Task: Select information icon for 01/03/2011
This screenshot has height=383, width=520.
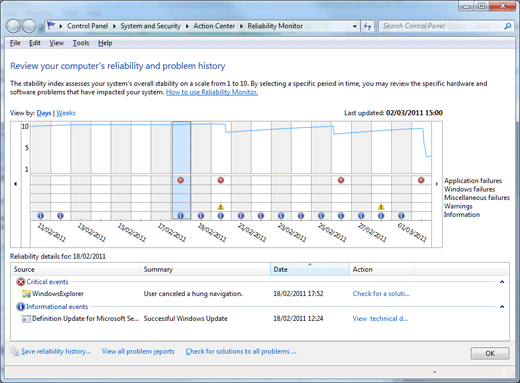Action: 401,216
